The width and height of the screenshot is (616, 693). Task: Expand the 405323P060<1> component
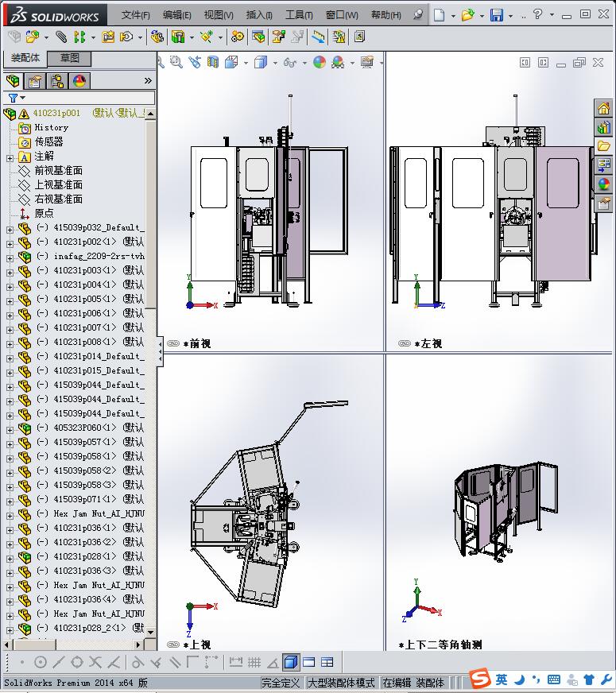[x=10, y=430]
